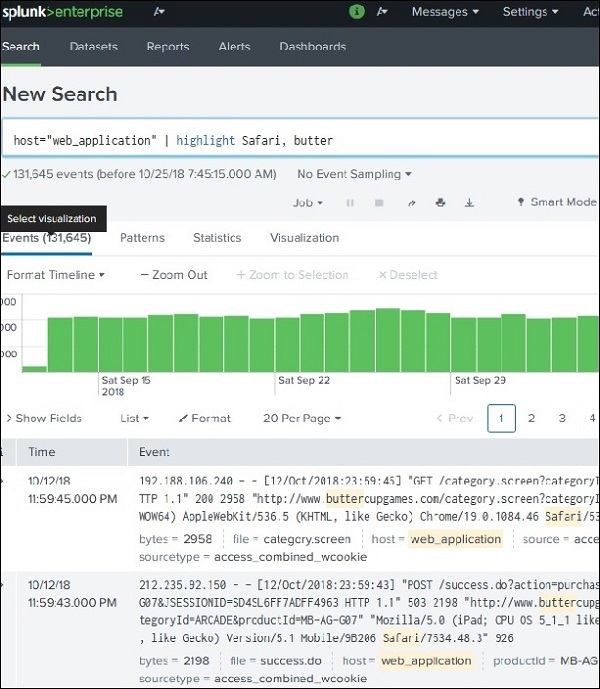Select the timeline bar above Sat Sep 22
The width and height of the screenshot is (600, 689).
coord(287,345)
